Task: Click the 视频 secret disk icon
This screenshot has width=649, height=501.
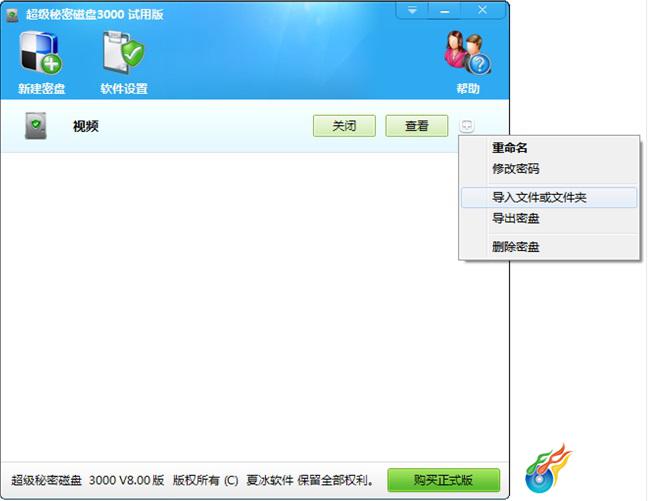Action: click(36, 125)
